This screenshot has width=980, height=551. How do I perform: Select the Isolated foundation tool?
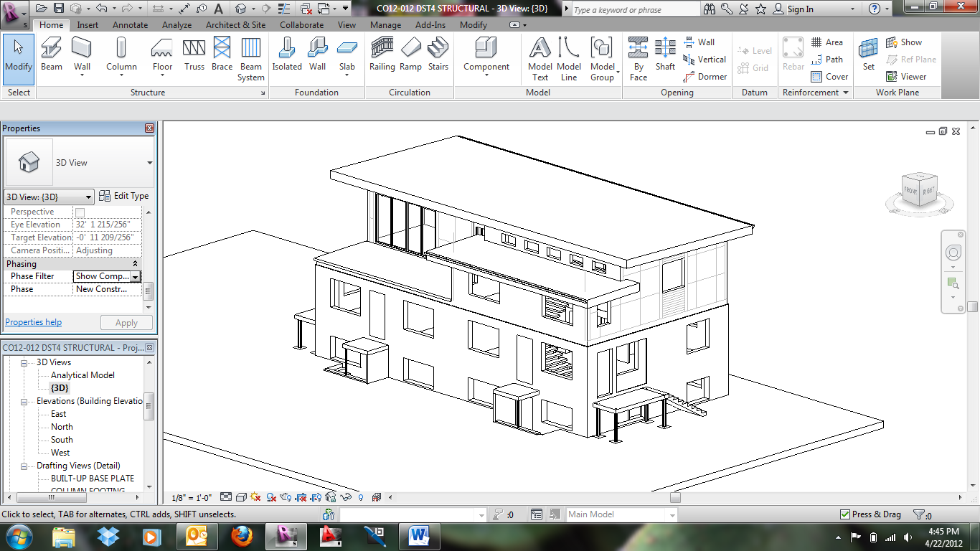pos(287,57)
